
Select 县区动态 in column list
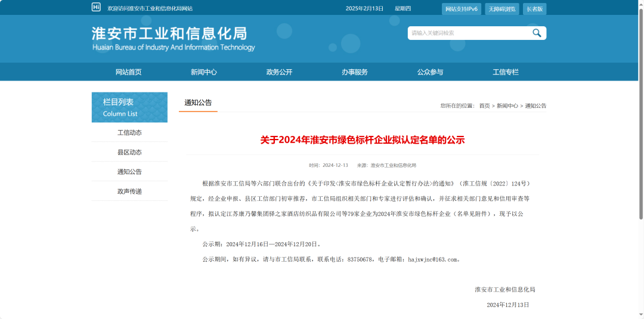129,152
